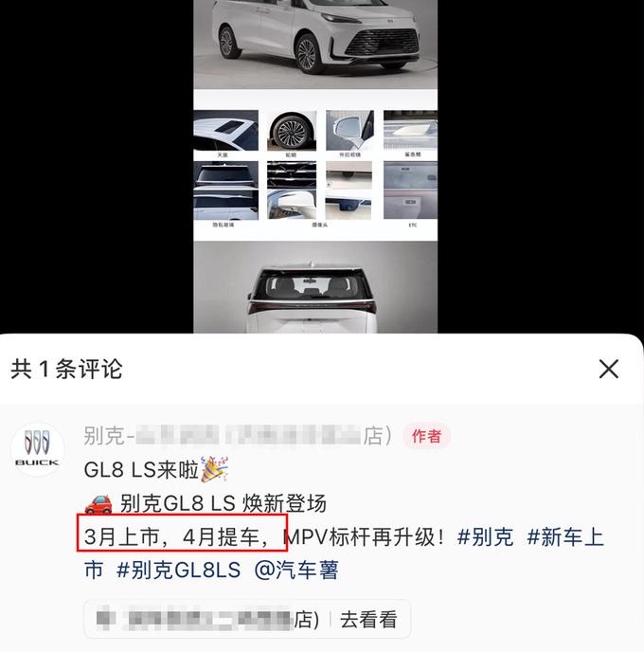Tap the 去看看 button
The width and height of the screenshot is (644, 652).
[368, 620]
